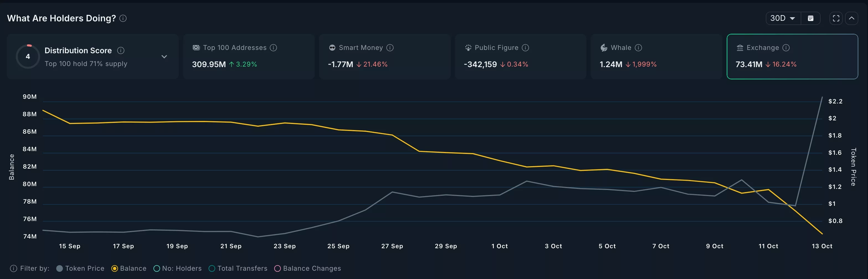Click the Exchange bank icon

[740, 48]
